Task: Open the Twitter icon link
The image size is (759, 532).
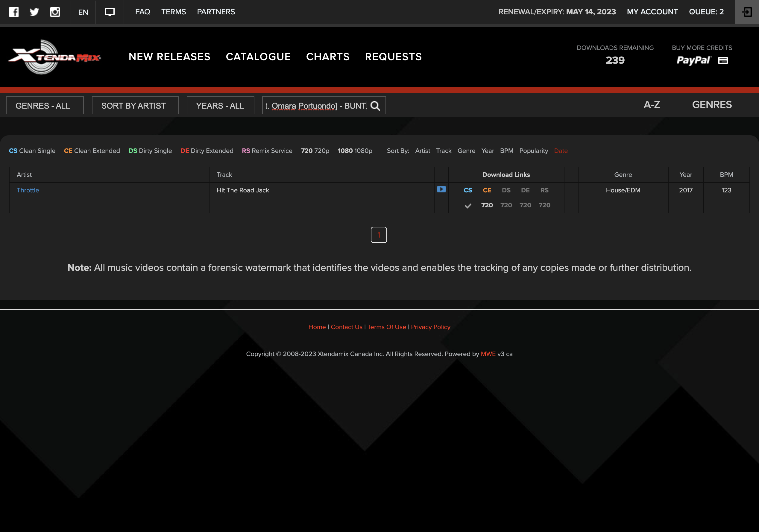Action: 34,12
